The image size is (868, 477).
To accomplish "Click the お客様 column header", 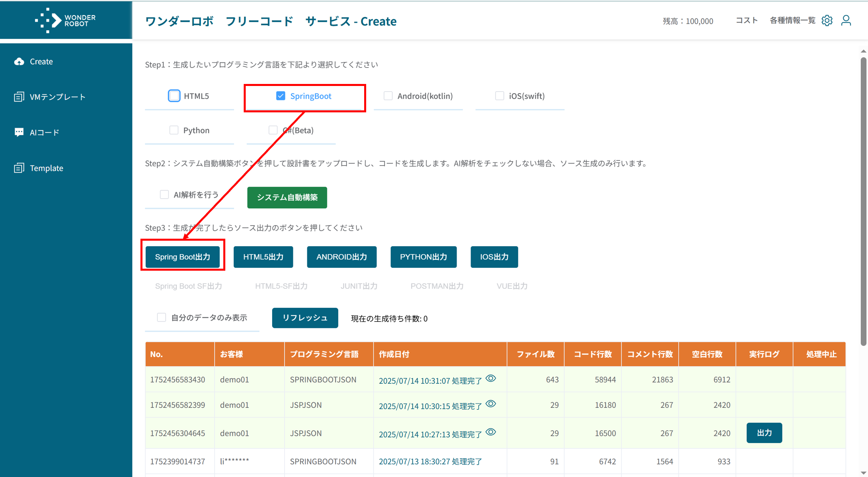I will click(x=249, y=354).
